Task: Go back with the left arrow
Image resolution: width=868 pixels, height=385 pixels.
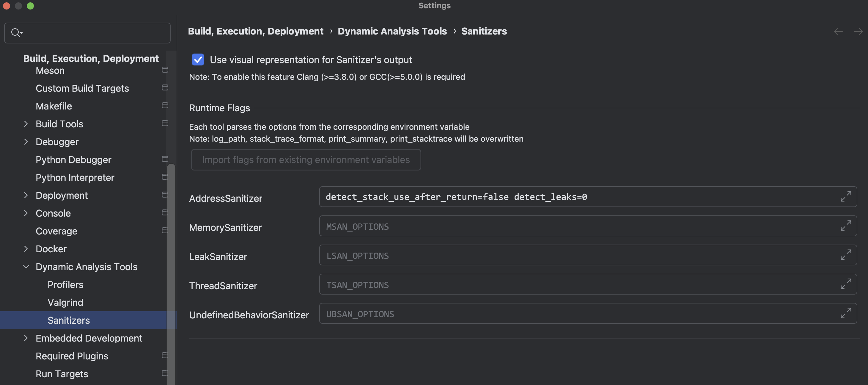Action: click(x=838, y=32)
